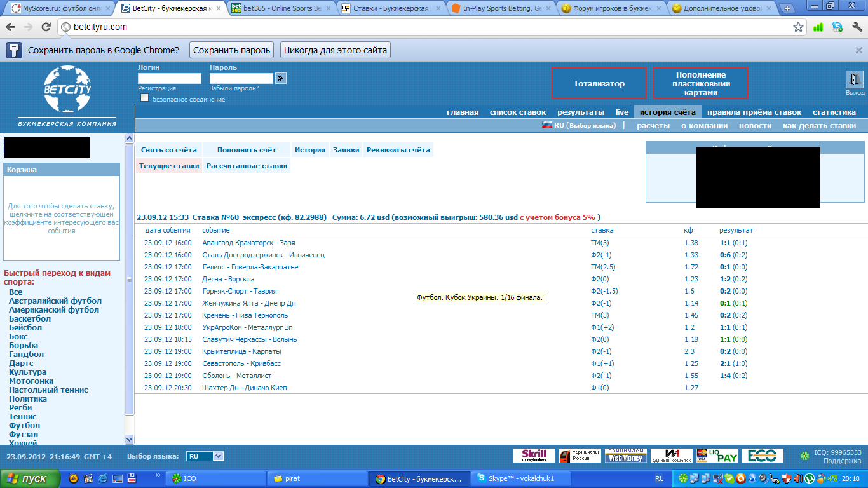Click the exit door icon (Выход)
The image size is (868, 488).
855,79
